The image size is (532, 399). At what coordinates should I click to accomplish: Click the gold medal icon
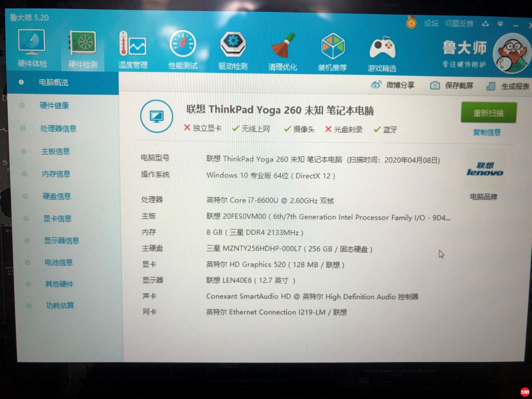(411, 23)
